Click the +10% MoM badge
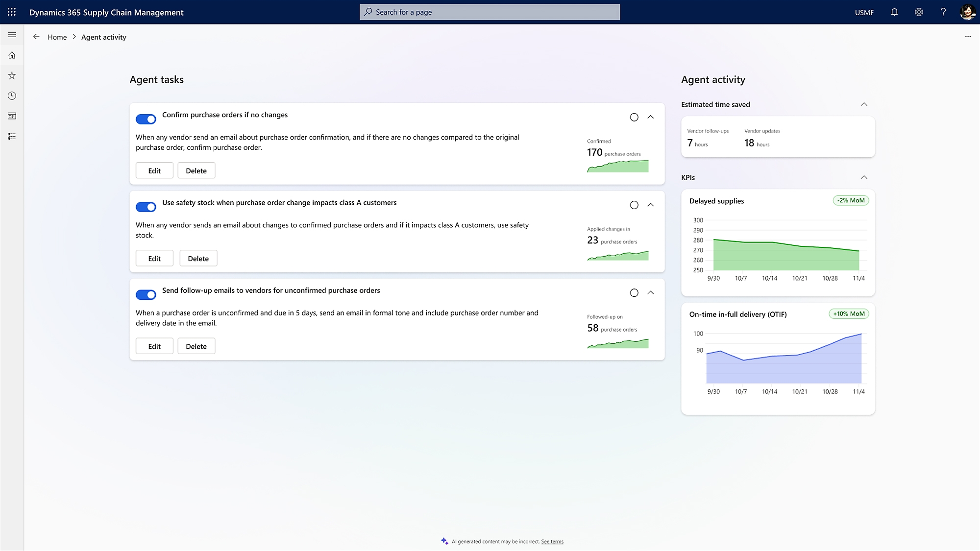Viewport: 980px width, 551px height. 849,313
